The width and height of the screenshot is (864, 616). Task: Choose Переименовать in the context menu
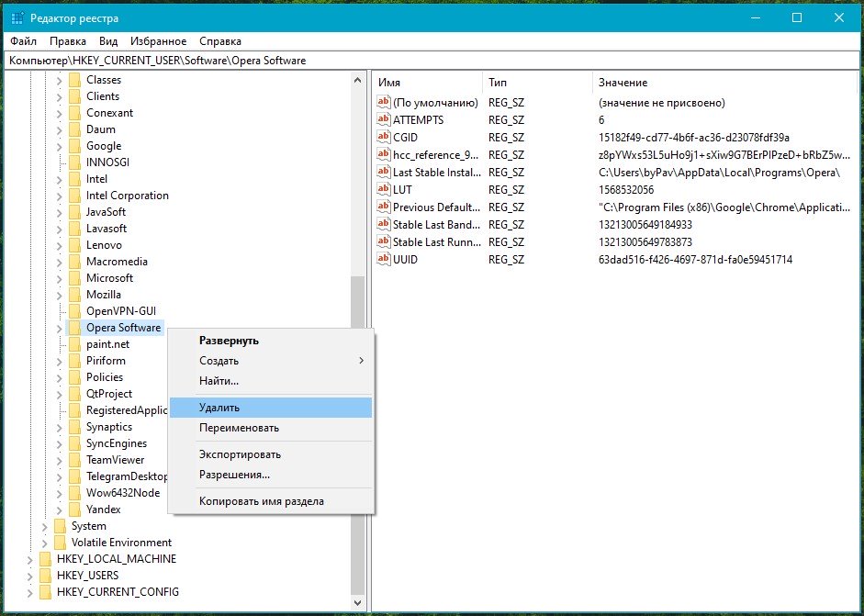(271, 428)
